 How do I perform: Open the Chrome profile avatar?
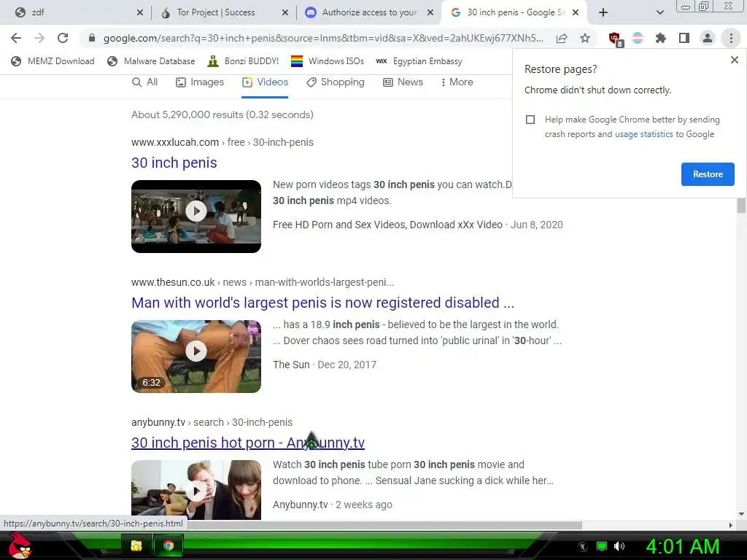[x=708, y=38]
